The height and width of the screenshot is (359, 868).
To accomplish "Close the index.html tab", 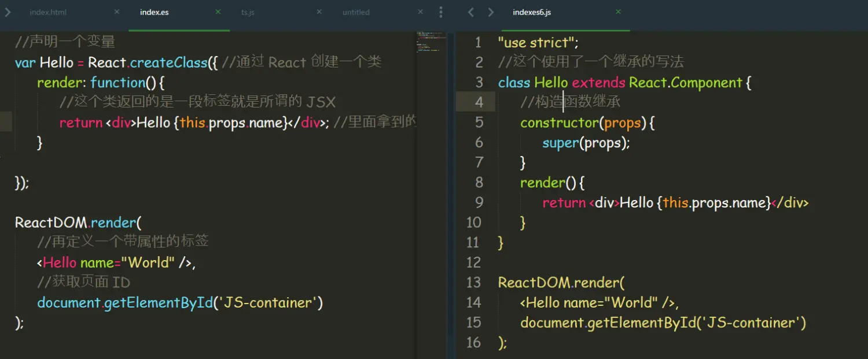I will [117, 12].
